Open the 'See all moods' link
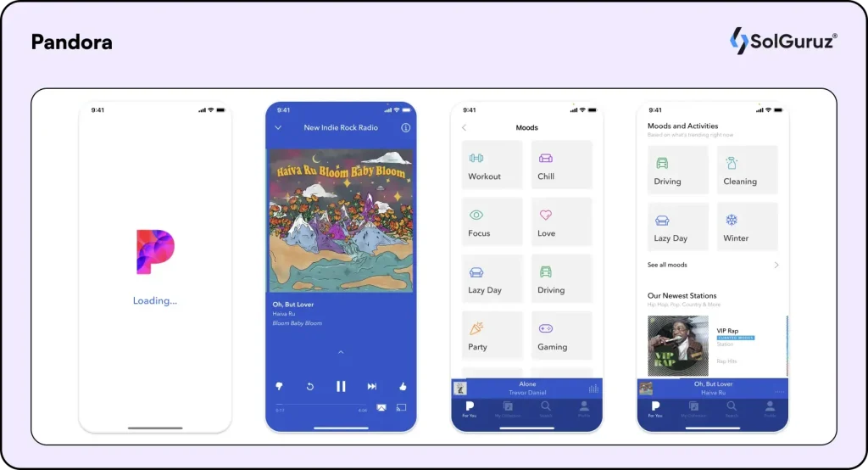868x470 pixels. 667,265
